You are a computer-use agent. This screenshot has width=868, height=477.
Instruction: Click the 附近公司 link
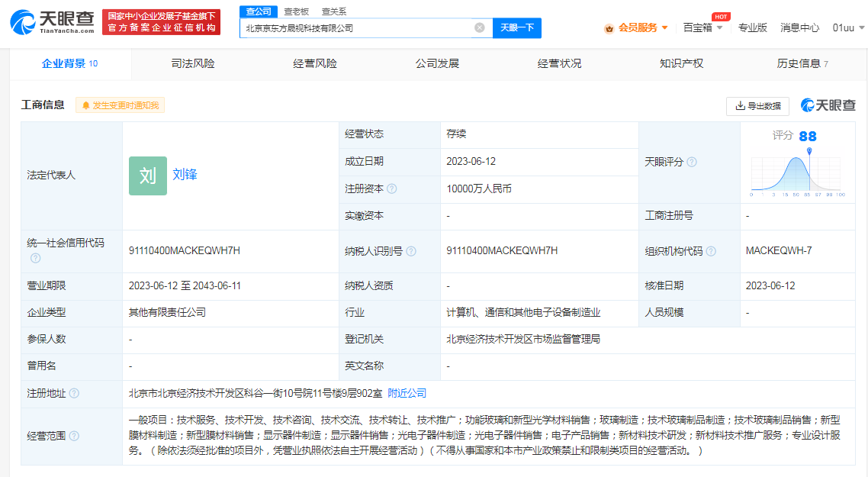pos(407,393)
